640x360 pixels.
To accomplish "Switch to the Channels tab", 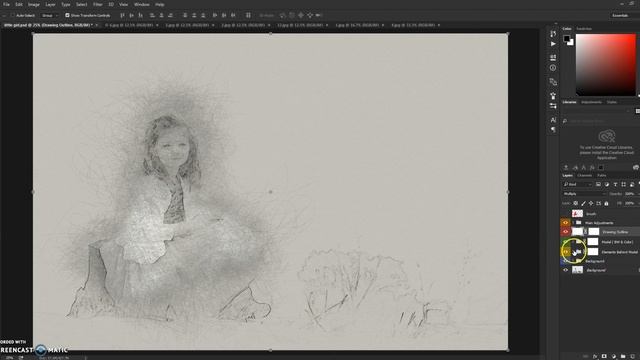I will (584, 176).
